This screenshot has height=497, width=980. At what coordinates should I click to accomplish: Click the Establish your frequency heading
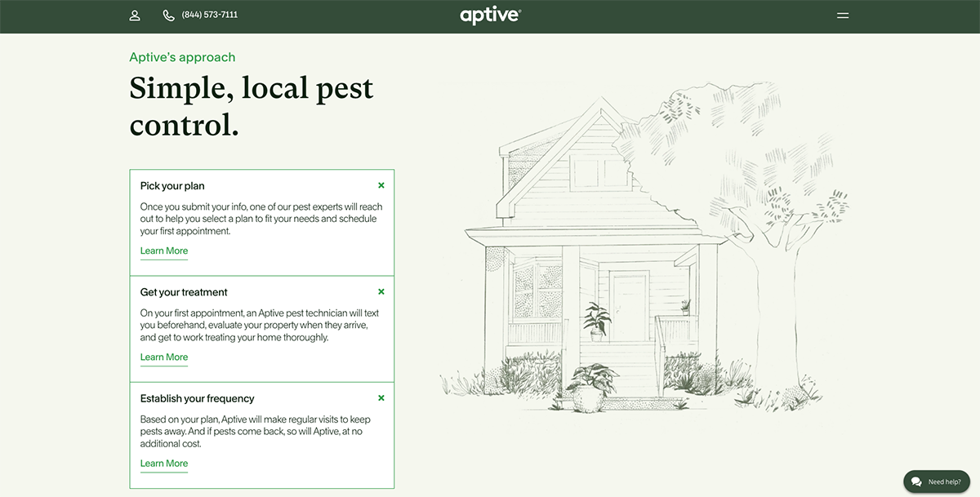point(197,398)
